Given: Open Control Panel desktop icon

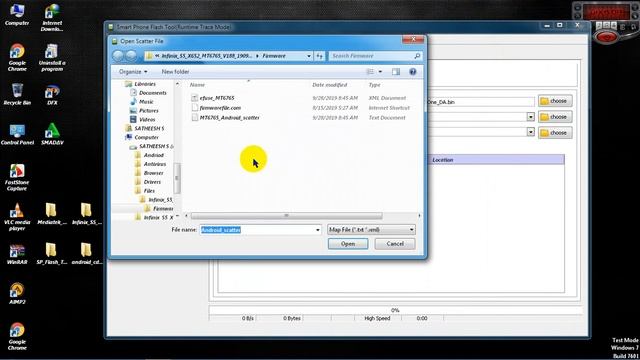Looking at the screenshot, I should pyautogui.click(x=17, y=134).
